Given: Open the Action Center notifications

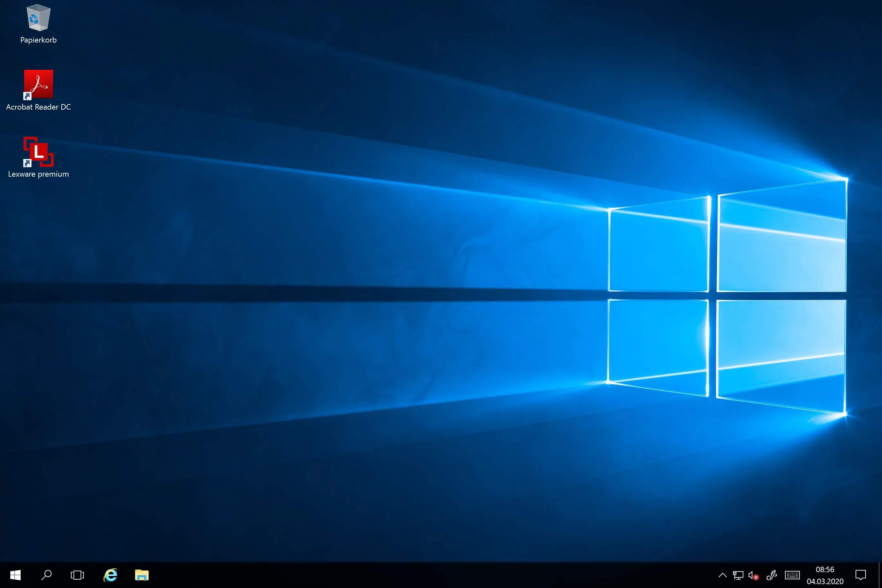Looking at the screenshot, I should (x=861, y=575).
